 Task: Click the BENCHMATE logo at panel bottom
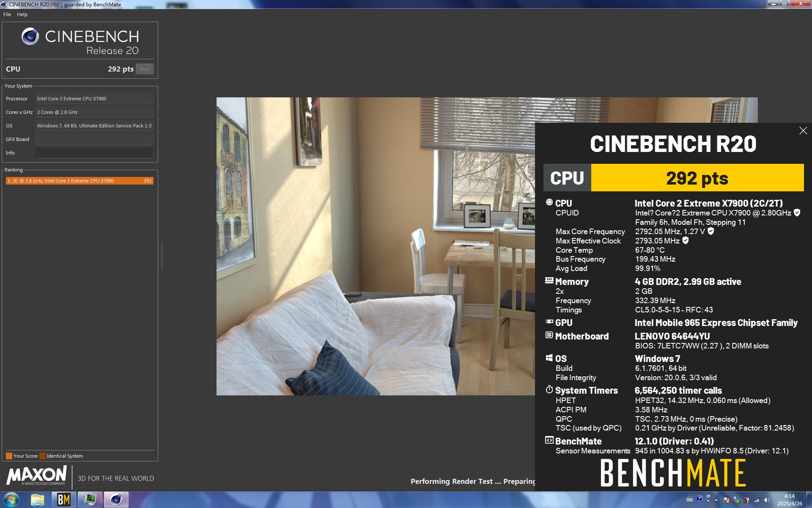point(673,473)
